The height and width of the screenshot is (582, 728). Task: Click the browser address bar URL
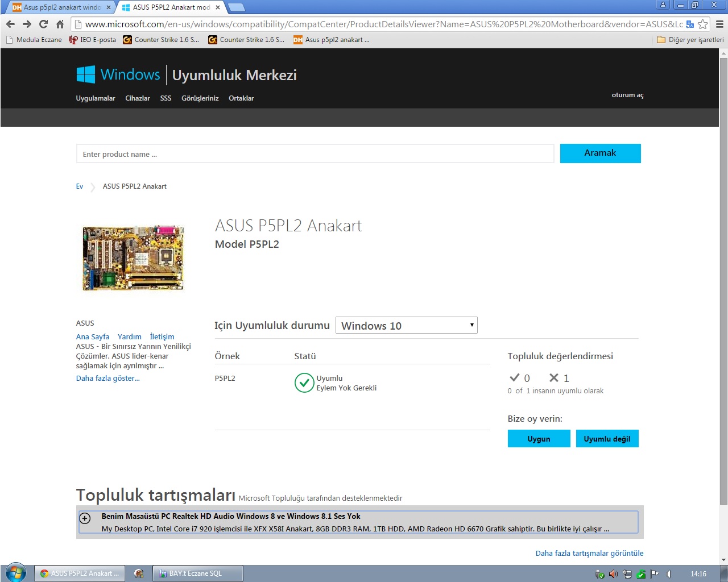coord(384,24)
